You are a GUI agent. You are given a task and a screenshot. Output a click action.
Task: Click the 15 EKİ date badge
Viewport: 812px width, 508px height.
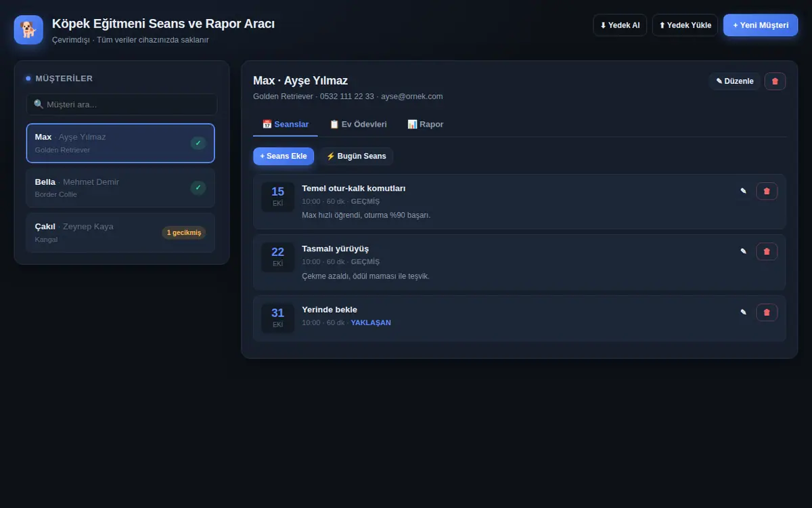click(x=277, y=196)
